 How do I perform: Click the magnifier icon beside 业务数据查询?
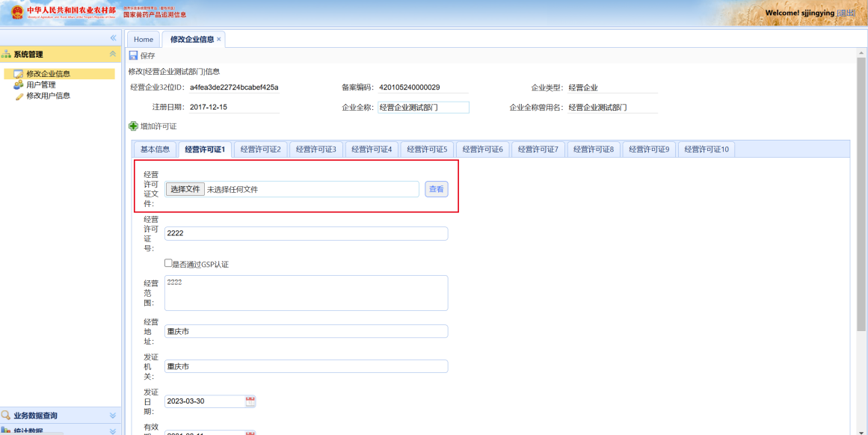pyautogui.click(x=7, y=416)
